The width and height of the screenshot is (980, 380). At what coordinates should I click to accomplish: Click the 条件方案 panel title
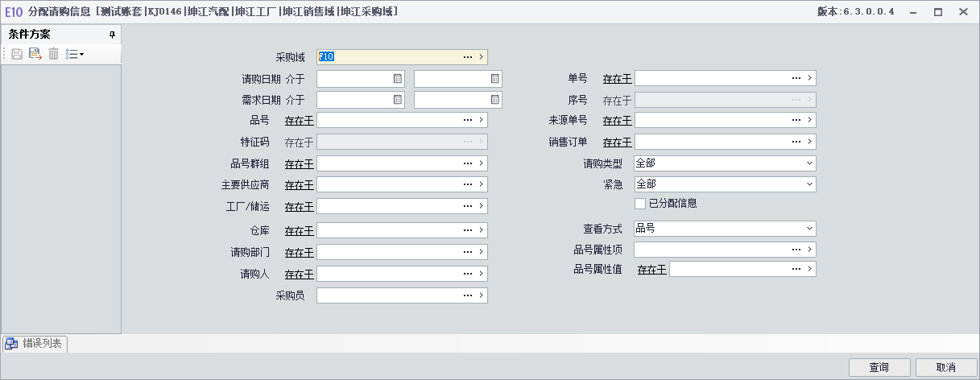[29, 35]
